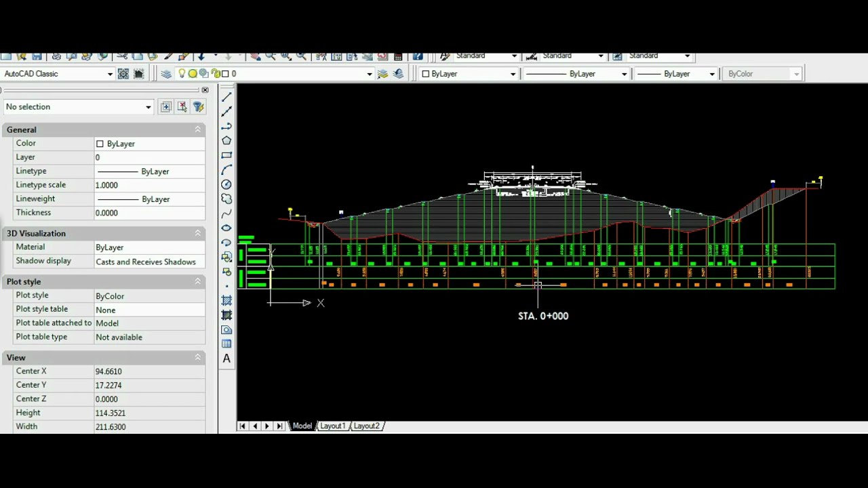Open Workspace Settings gear icon
Image resolution: width=868 pixels, height=488 pixels.
[x=123, y=74]
